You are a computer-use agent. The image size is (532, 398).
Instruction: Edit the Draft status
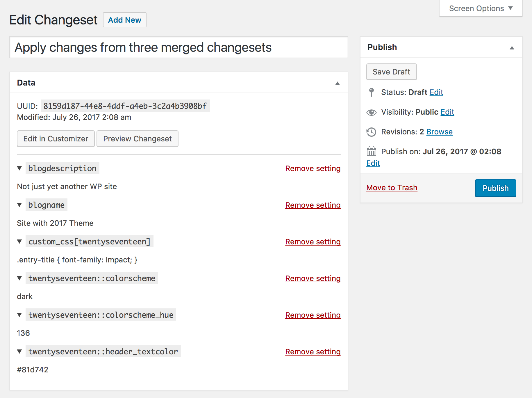point(436,92)
